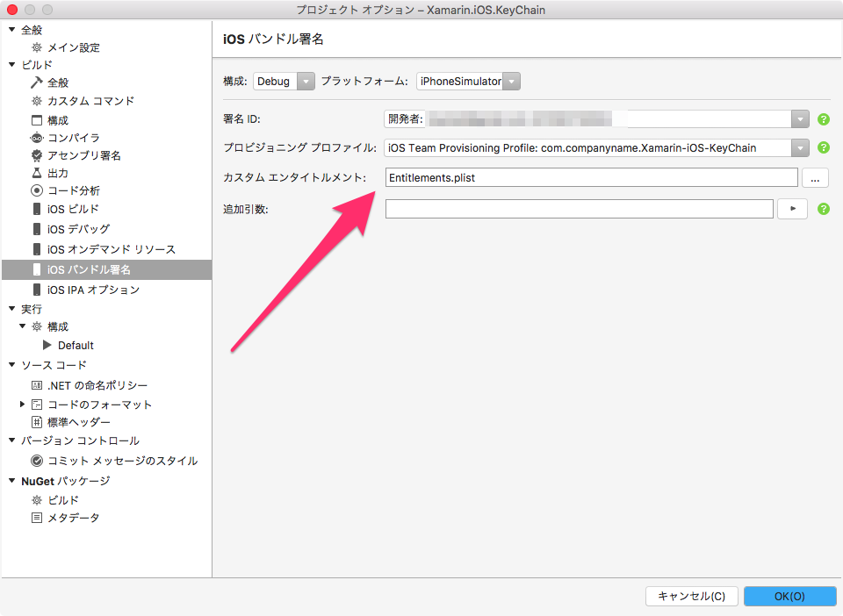Click the phone icon beside iOS IPA オプション
Viewport: 843px width, 616px height.
(x=37, y=290)
